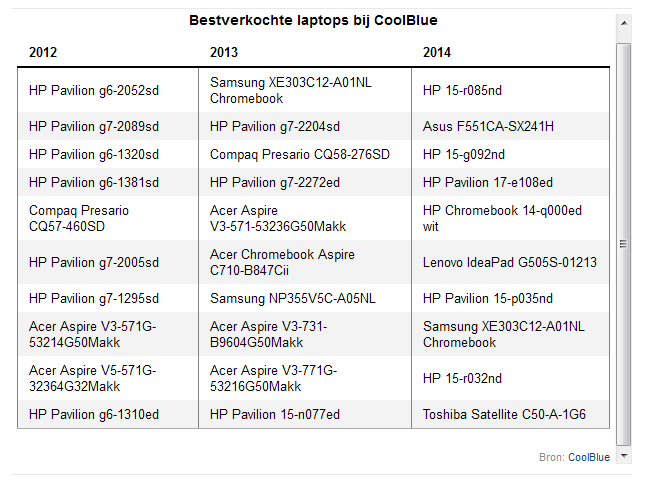
Task: Select the HP 15-r085nd cell
Action: pos(462,90)
